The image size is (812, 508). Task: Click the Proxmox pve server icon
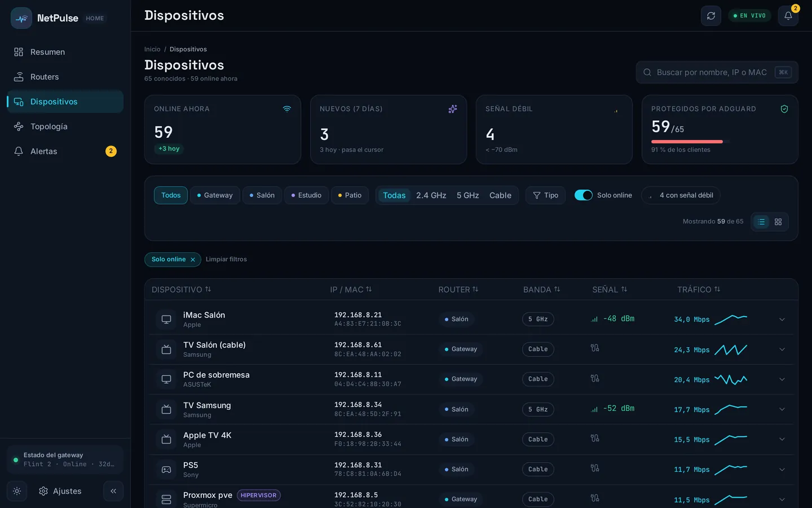click(166, 500)
